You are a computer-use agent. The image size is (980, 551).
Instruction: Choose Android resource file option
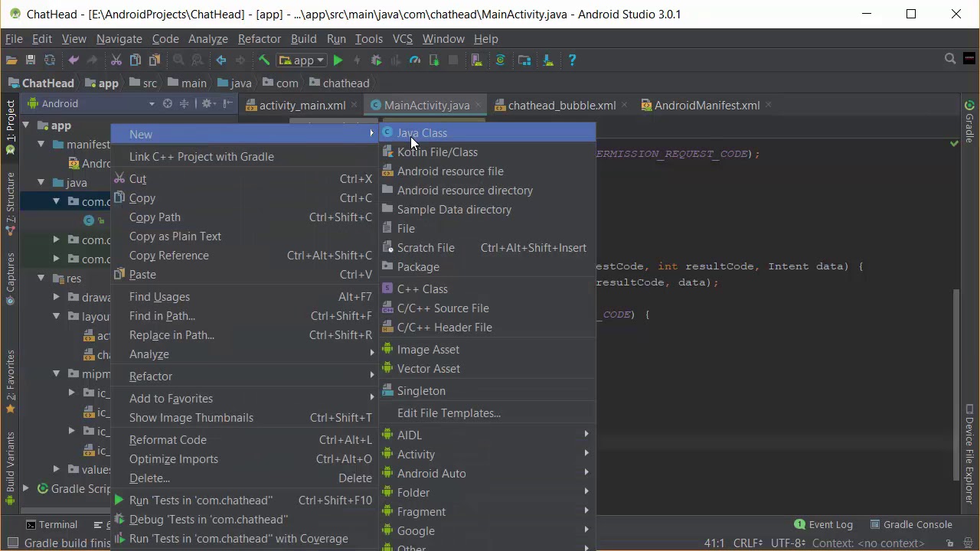tap(487, 171)
